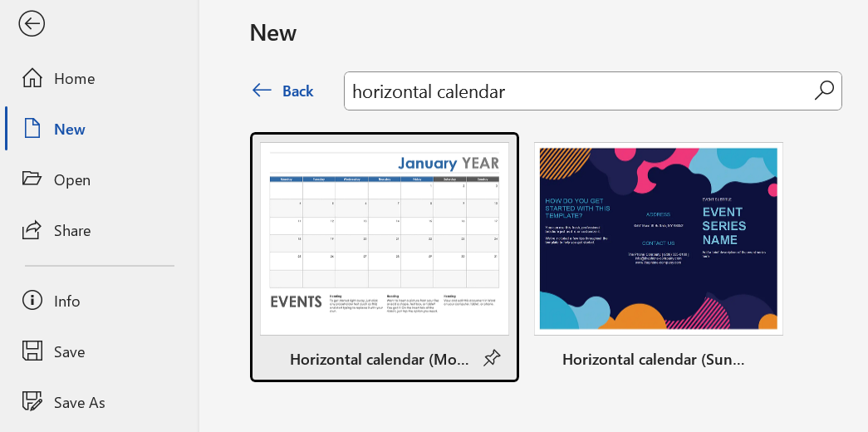Image resolution: width=868 pixels, height=432 pixels.
Task: Click the search magnifier icon
Action: coord(824,91)
